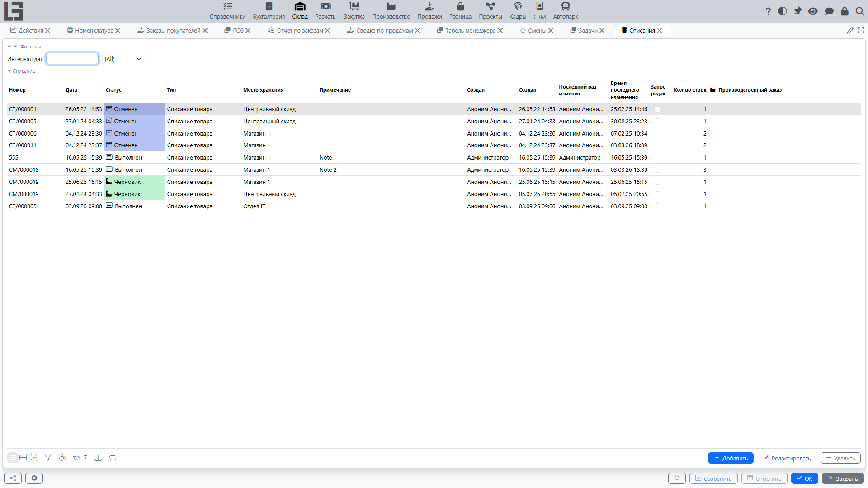Image resolution: width=868 pixels, height=488 pixels.
Task: Click the Удалить button
Action: 840,458
